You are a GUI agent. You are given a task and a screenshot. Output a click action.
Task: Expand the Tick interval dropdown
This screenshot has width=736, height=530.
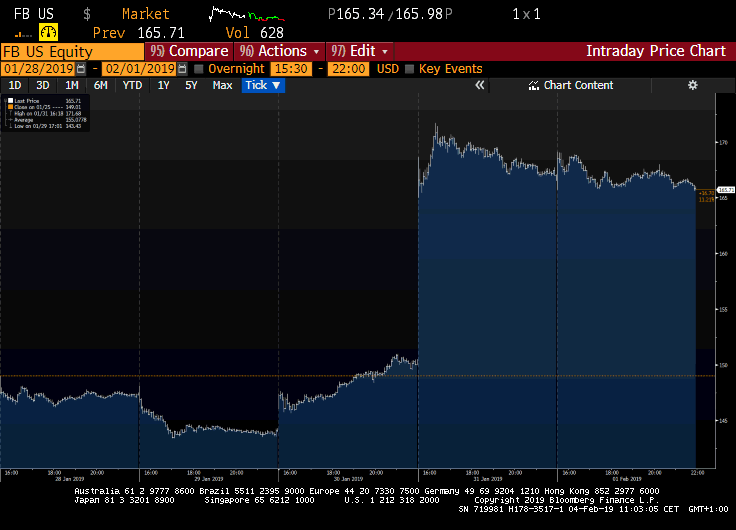pos(263,85)
